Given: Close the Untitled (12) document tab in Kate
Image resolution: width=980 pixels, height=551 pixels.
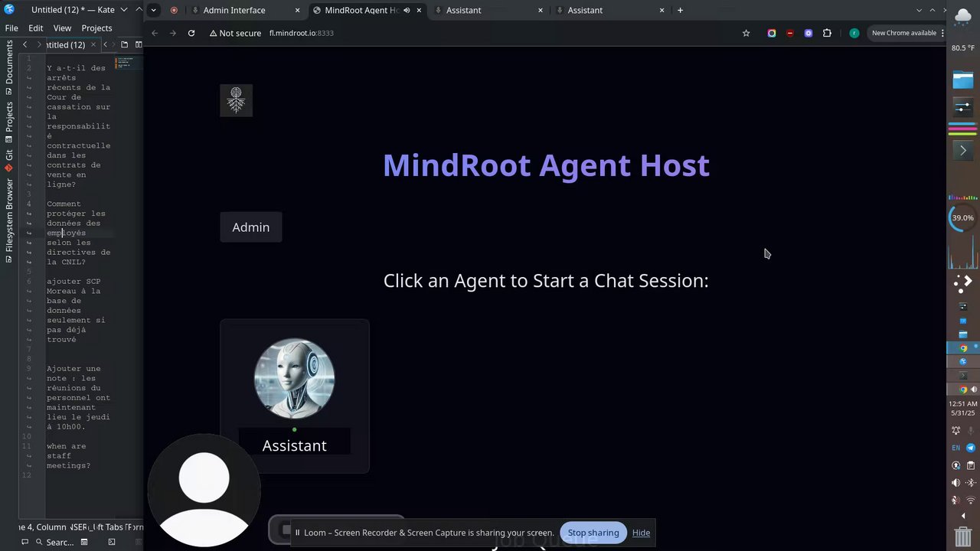Looking at the screenshot, I should (x=93, y=44).
